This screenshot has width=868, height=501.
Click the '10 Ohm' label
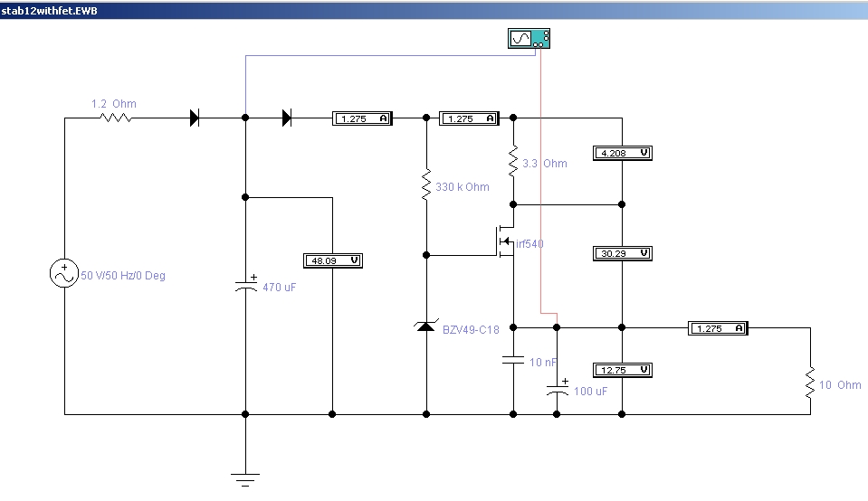(x=840, y=385)
